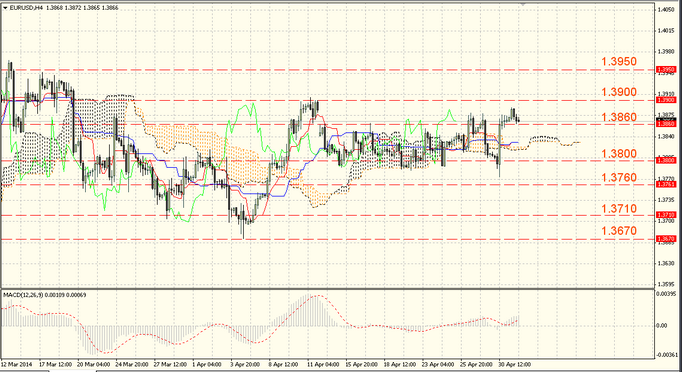The image size is (682, 372).
Task: Click the large orange 1.3800 level label
Action: [x=619, y=154]
